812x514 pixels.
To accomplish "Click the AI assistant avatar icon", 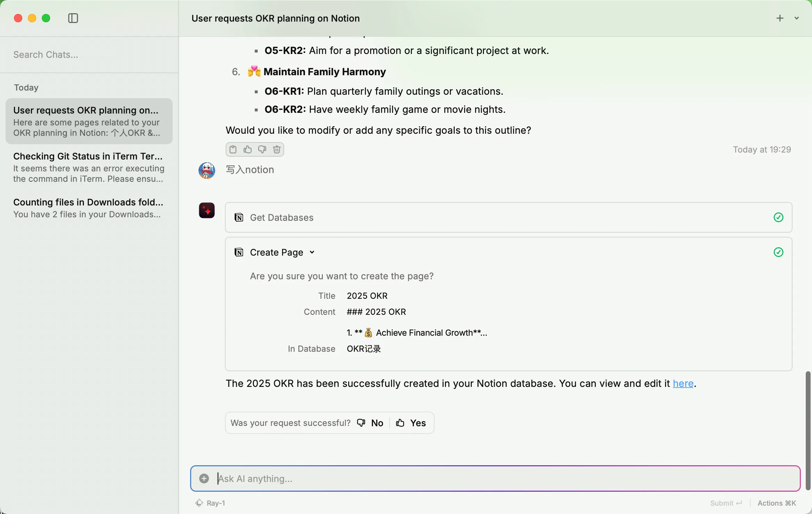I will (207, 210).
